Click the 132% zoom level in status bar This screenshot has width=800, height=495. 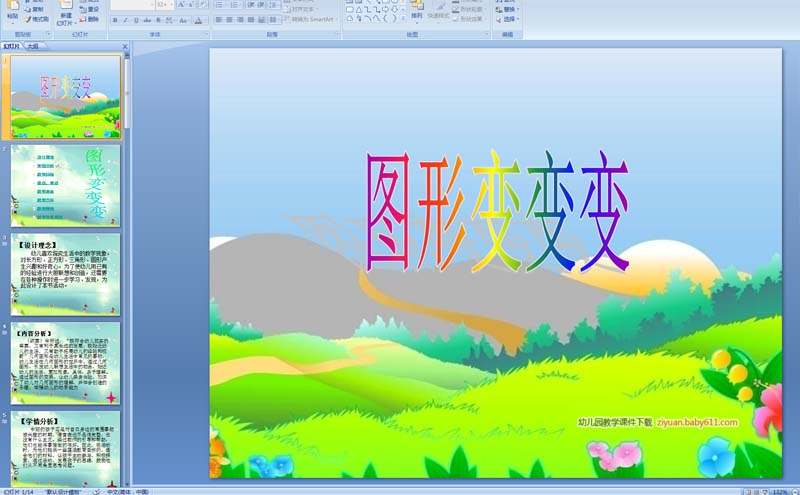point(780,492)
